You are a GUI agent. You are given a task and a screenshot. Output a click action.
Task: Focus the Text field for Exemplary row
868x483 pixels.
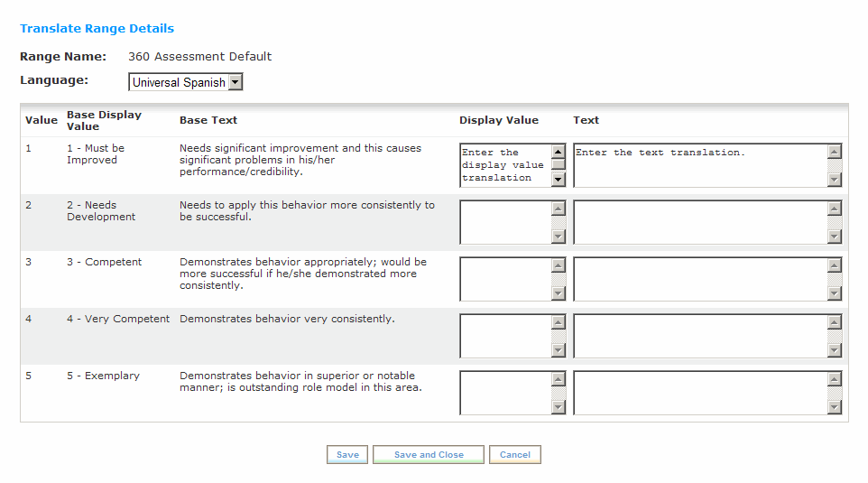[x=700, y=393]
